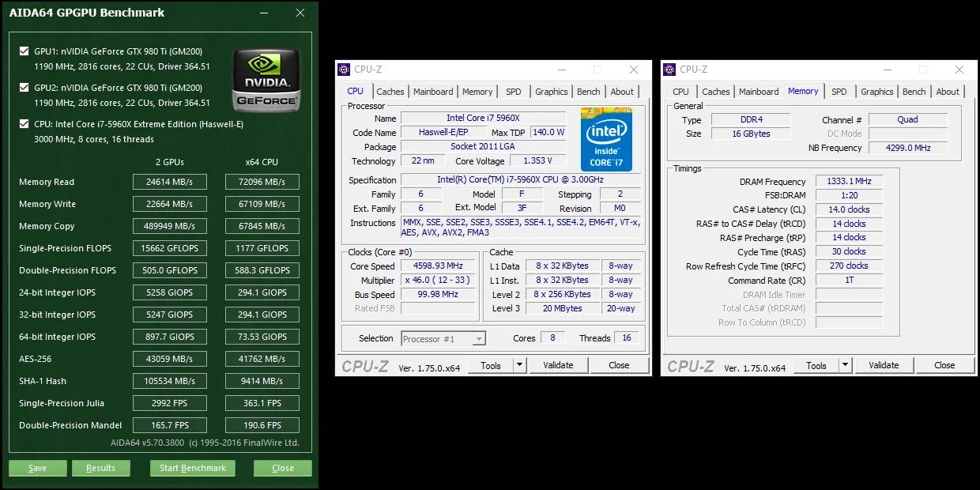Click Memory Copy 2 GPUs value 489949 MB/s

(x=170, y=226)
